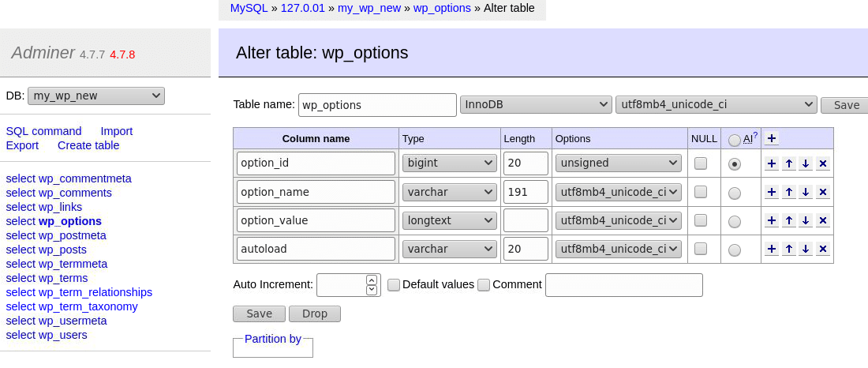The height and width of the screenshot is (368, 868).
Task: Increase the Auto Increment value with the stepper
Action: tap(372, 280)
